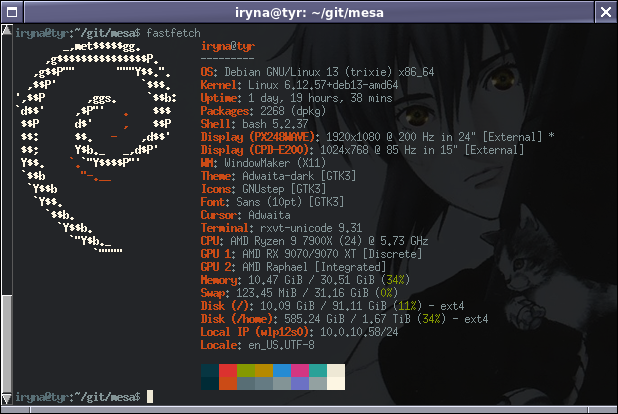Image resolution: width=618 pixels, height=414 pixels.
Task: Click the 'Display (PX248WAVE)' label
Action: 258,137
